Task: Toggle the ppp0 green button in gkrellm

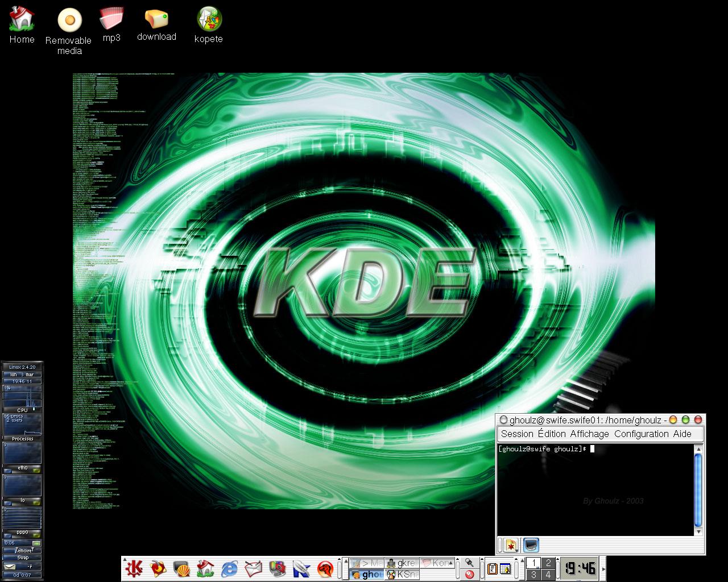Action: (36, 535)
